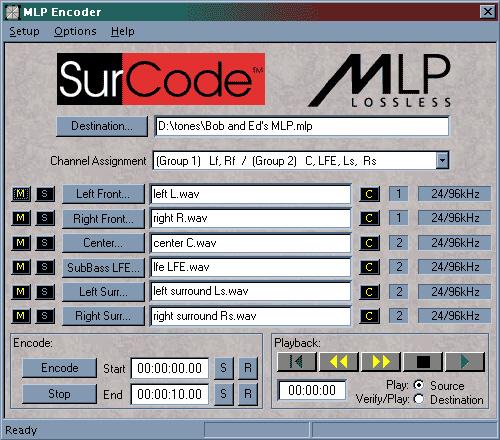This screenshot has height=440, width=500.
Task: Mute the Right Front channel
Action: pyautogui.click(x=21, y=218)
